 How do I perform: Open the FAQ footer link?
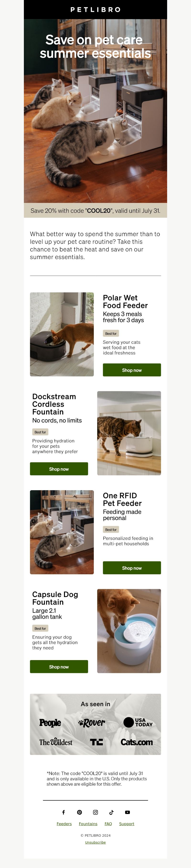pos(108,824)
